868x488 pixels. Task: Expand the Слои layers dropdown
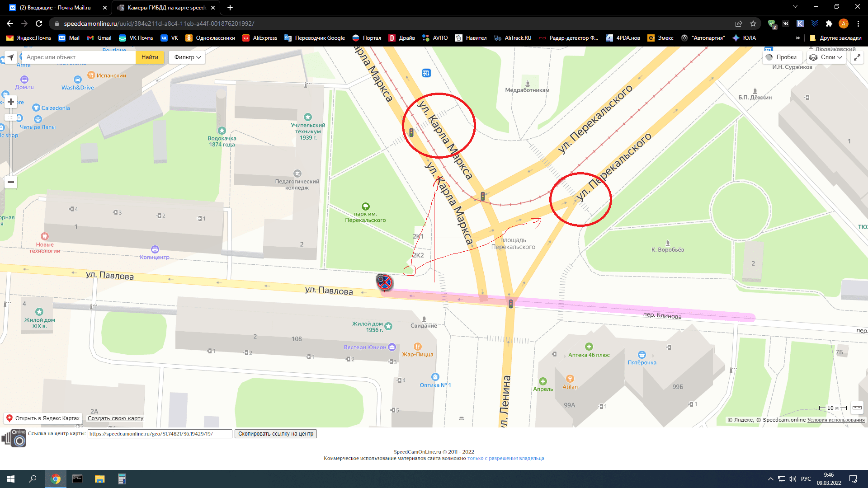click(x=826, y=57)
